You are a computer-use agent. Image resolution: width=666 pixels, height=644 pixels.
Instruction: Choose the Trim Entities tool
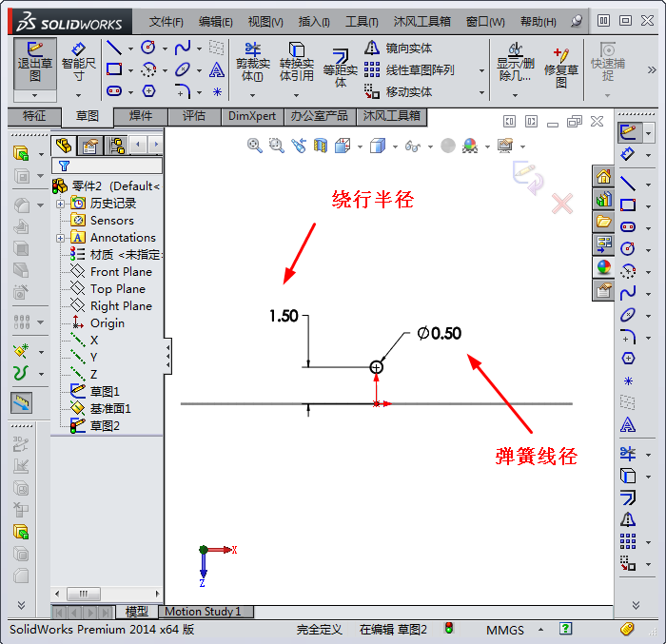252,63
